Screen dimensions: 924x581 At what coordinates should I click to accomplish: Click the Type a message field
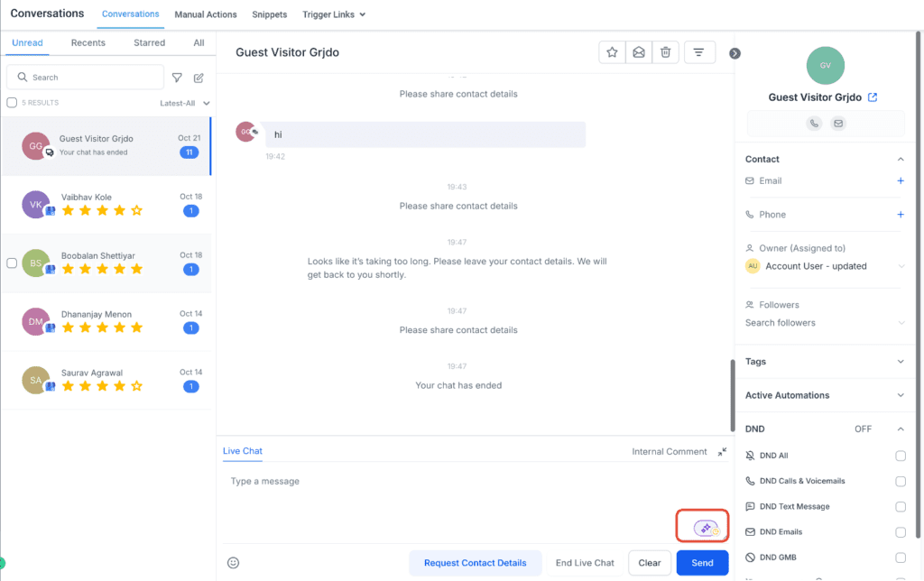tap(406, 481)
